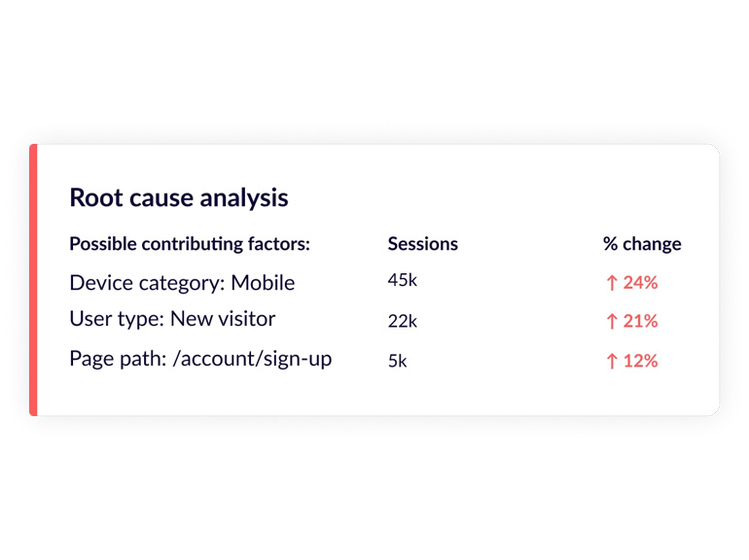Click the New visitor value text
This screenshot has width=749, height=560.
coord(223,319)
